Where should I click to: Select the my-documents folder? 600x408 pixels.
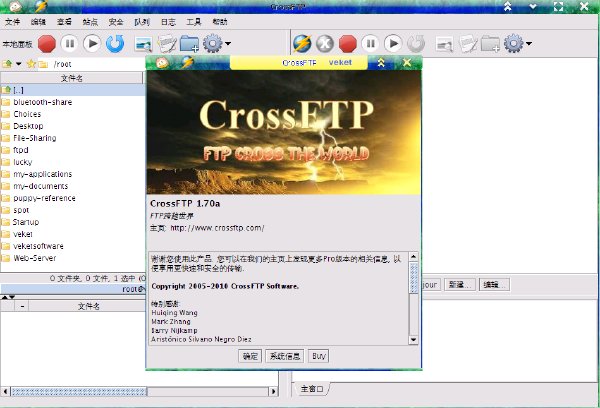click(73, 186)
